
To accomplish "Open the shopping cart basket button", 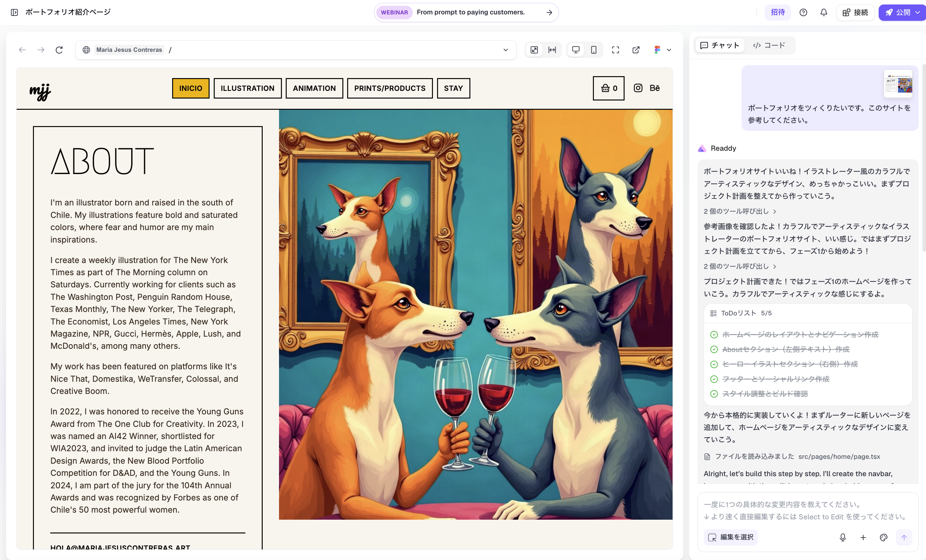I will [609, 88].
